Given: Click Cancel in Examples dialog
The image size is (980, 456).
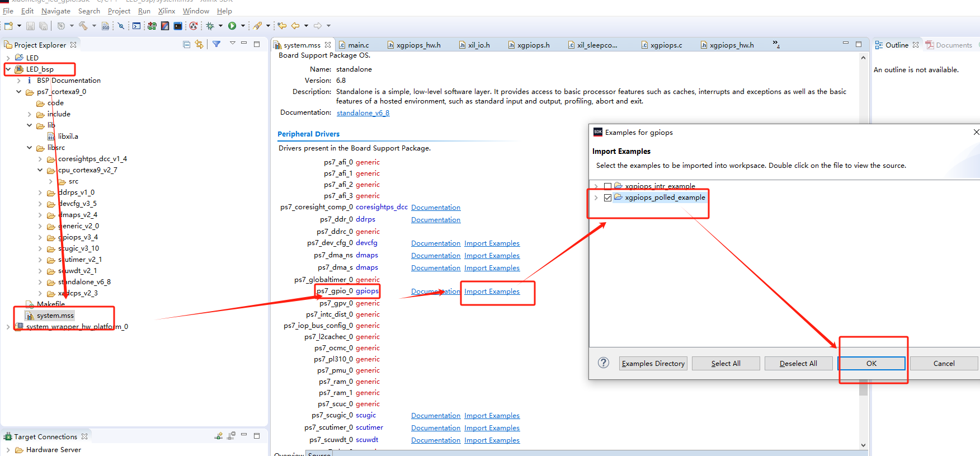Looking at the screenshot, I should (944, 363).
